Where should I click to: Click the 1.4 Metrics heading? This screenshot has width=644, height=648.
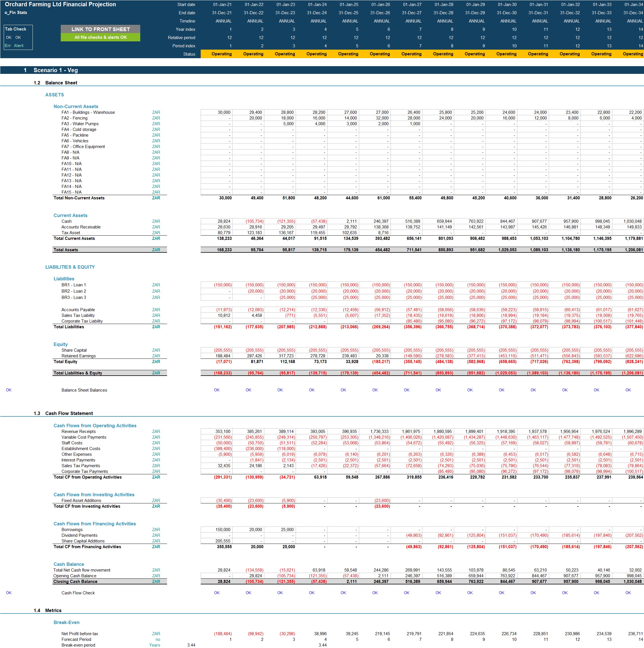(48, 610)
